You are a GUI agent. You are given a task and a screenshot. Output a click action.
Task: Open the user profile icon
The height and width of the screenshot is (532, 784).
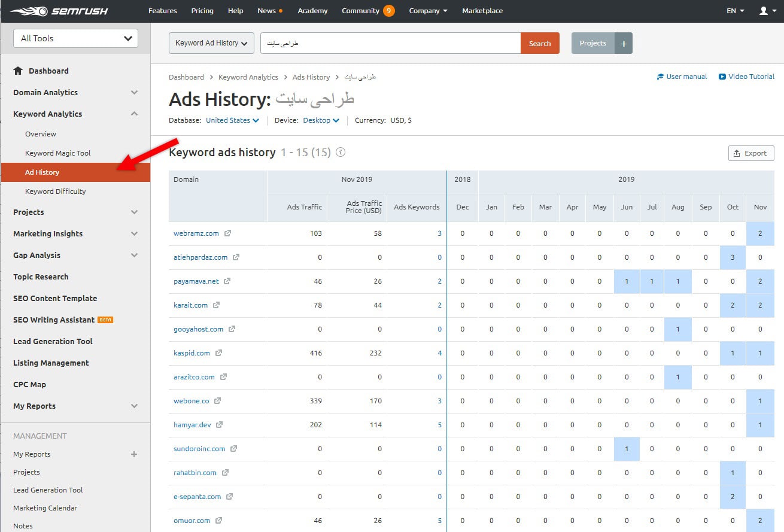point(764,10)
